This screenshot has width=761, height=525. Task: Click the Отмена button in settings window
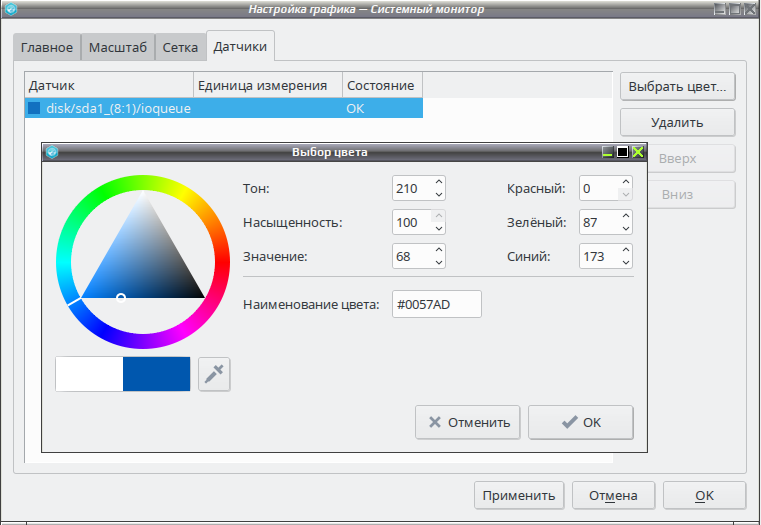(x=613, y=495)
